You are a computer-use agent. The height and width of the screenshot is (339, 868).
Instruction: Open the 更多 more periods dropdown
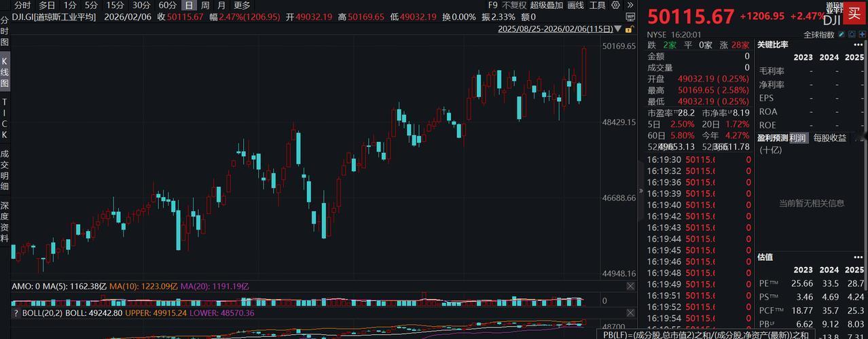242,5
